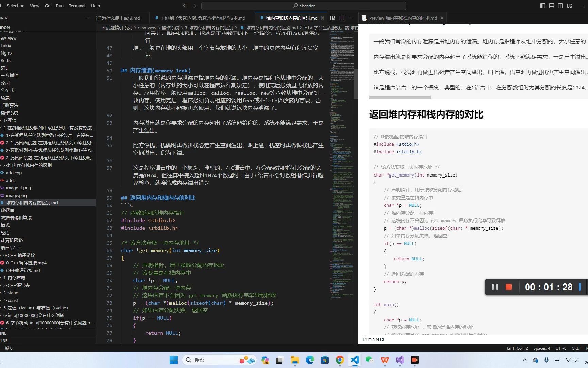Expand the 分布式 folder
The height and width of the screenshot is (368, 588).
point(48,90)
